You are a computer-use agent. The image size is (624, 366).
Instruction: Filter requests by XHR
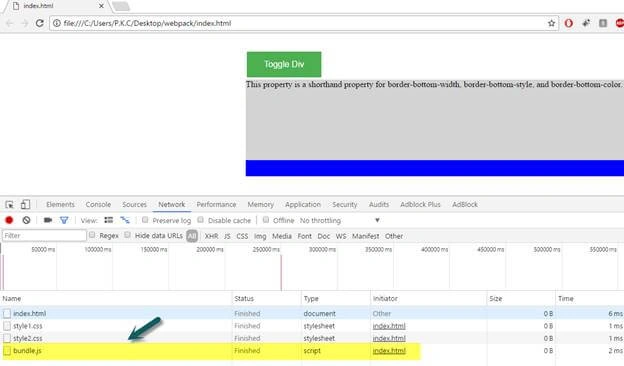[x=211, y=236]
